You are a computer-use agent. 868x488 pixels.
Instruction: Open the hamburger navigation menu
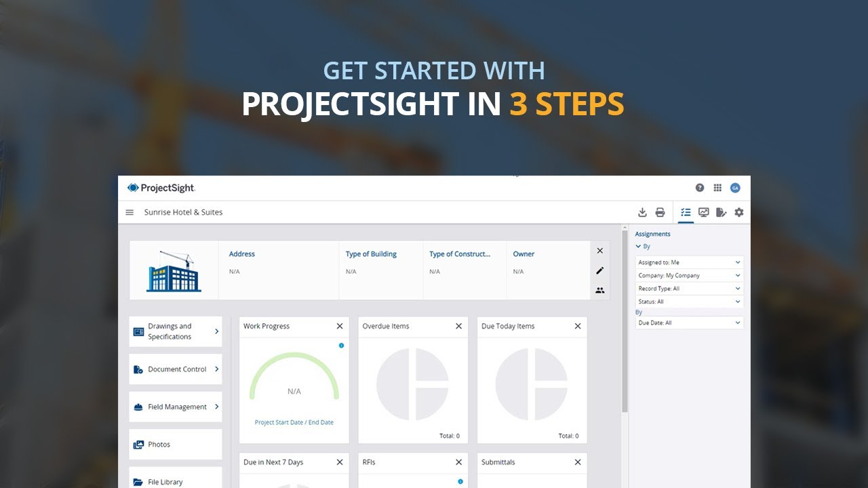tap(130, 212)
